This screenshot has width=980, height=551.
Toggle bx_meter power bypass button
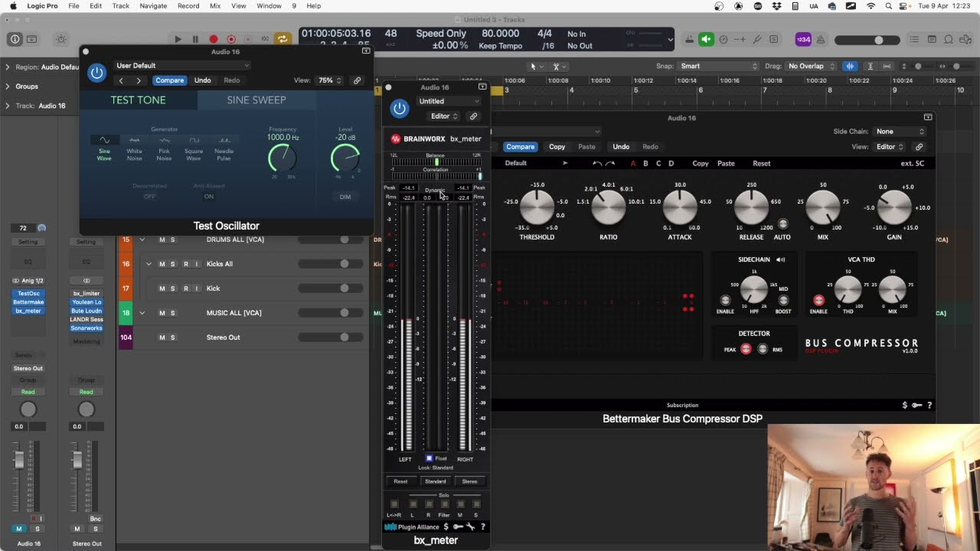click(x=400, y=109)
